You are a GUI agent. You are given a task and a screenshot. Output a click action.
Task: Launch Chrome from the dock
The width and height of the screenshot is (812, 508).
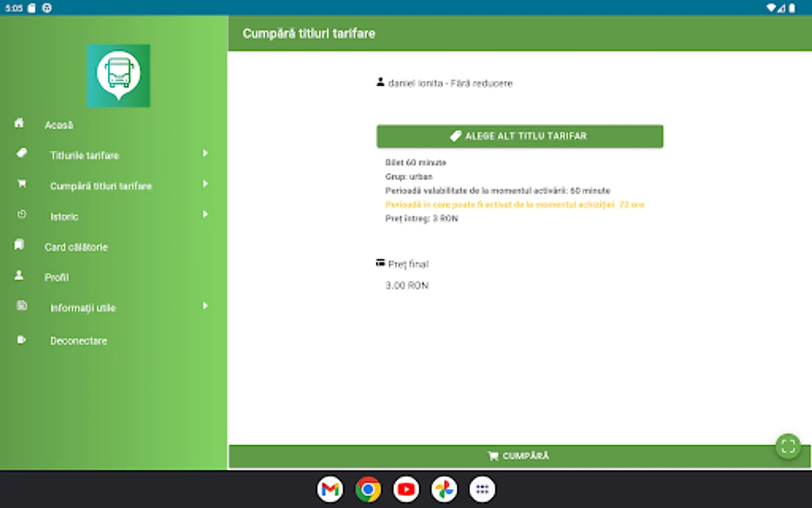[x=368, y=489]
